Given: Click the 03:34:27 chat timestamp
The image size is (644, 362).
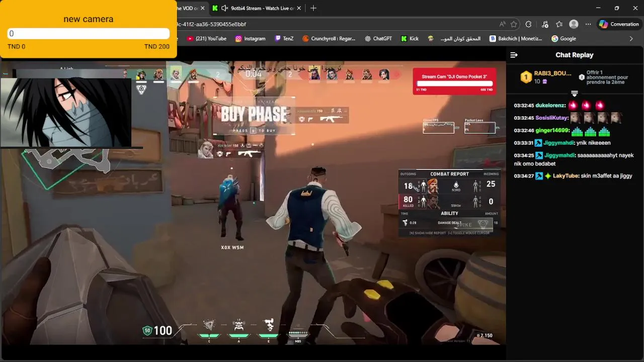Looking at the screenshot, I should 524,176.
